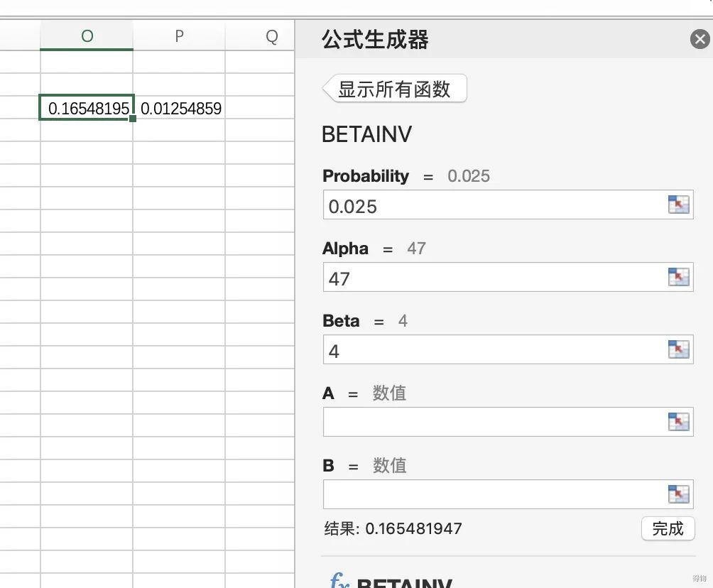Click range selector icon for Beta field
The width and height of the screenshot is (713, 588).
pos(678,349)
